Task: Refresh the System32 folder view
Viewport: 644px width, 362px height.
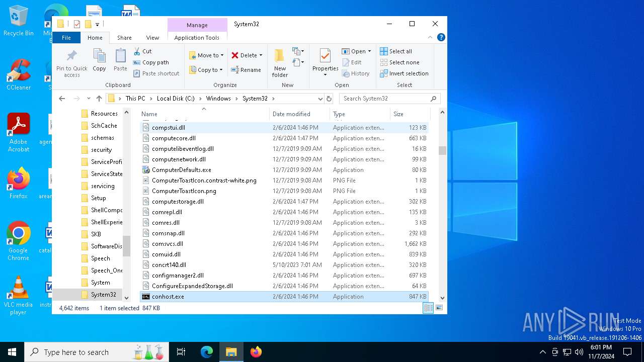Action: click(329, 99)
